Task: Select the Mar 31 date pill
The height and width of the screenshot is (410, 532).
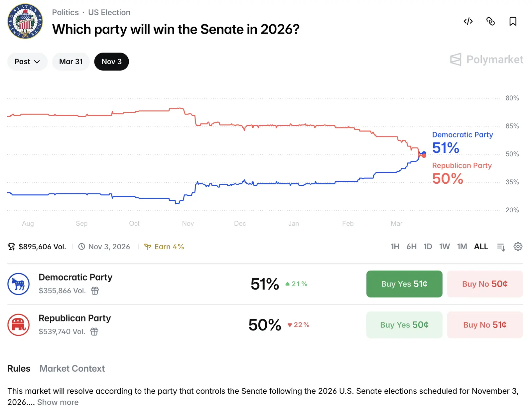Action: coord(71,62)
